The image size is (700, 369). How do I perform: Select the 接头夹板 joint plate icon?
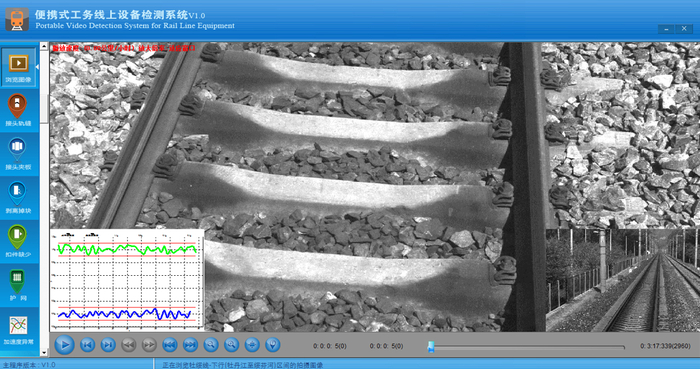18,154
